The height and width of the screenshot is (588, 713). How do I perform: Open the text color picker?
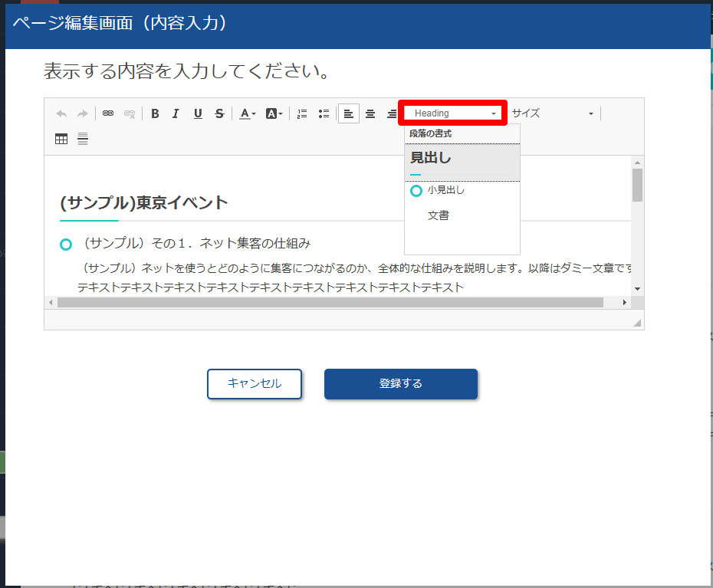pyautogui.click(x=248, y=113)
